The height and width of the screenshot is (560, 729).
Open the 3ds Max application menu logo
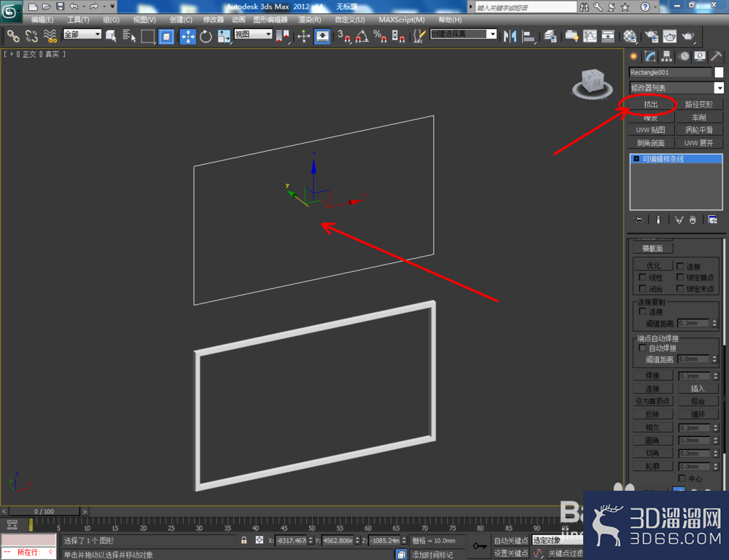(x=11, y=11)
